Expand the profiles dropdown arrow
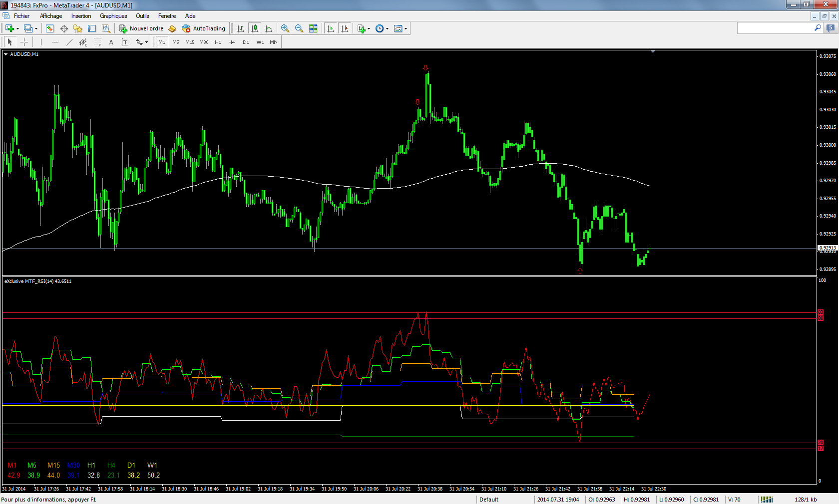The image size is (839, 504). point(36,28)
